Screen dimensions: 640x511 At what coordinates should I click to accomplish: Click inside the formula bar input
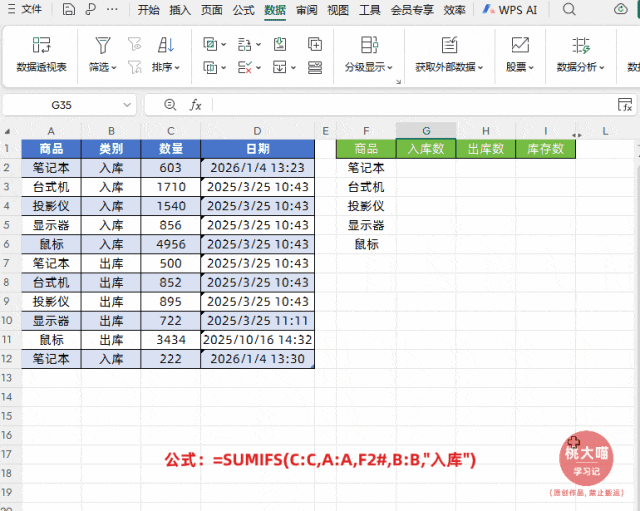pyautogui.click(x=412, y=105)
